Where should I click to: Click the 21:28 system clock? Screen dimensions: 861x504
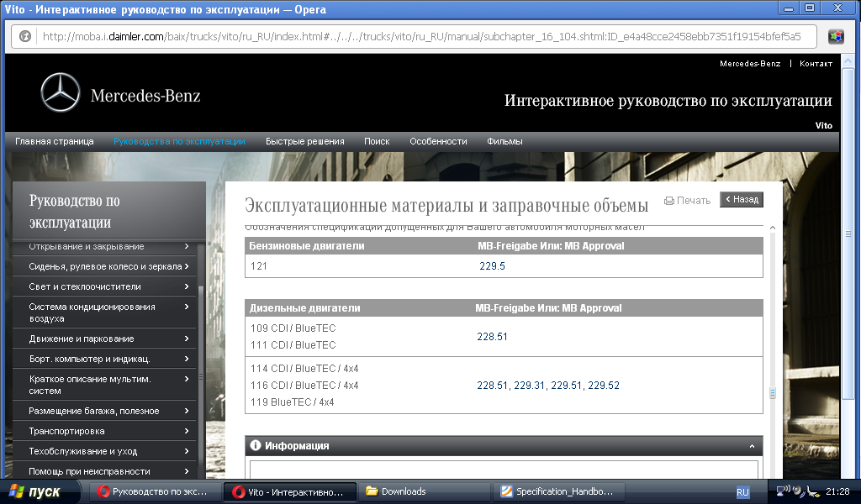(x=837, y=491)
